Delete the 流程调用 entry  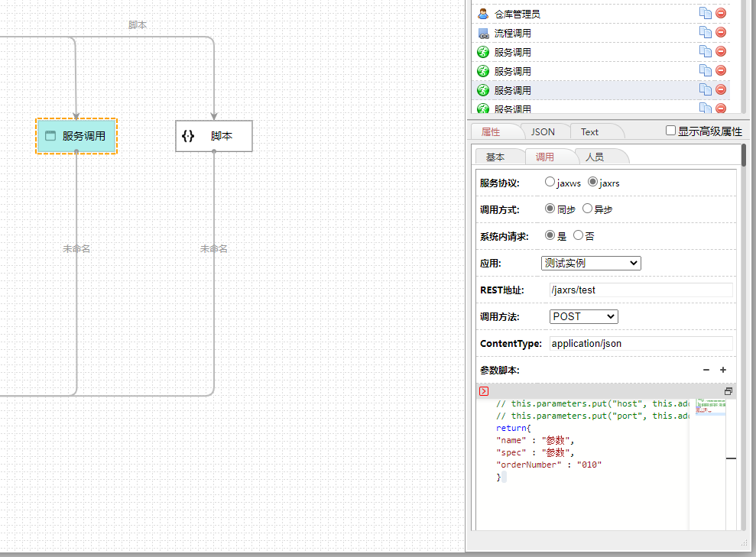click(721, 32)
